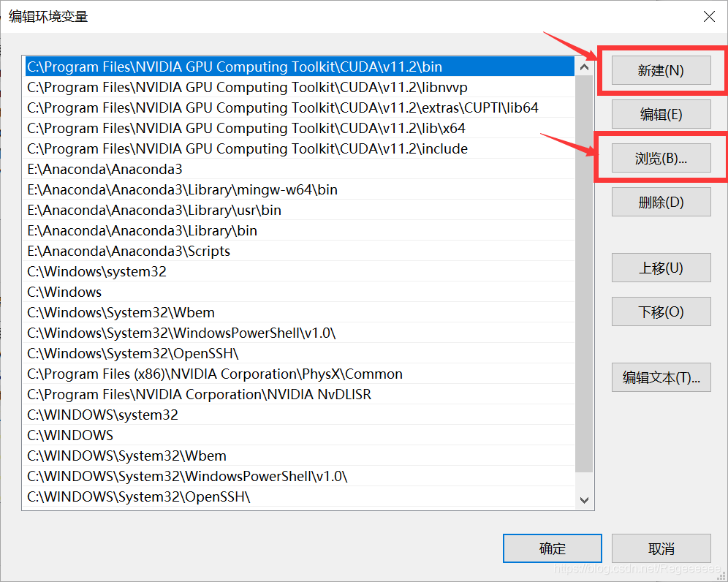Image resolution: width=728 pixels, height=582 pixels.
Task: Open 编辑文本(T)... text editor
Action: [661, 377]
